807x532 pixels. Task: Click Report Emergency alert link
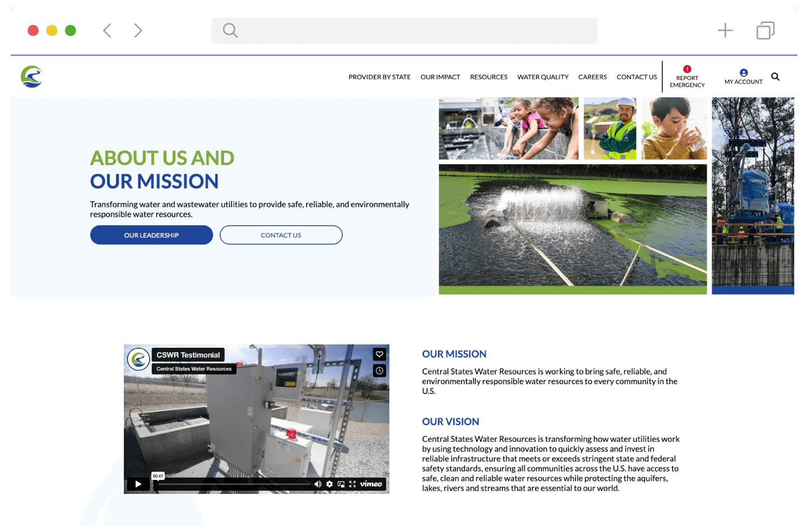687,77
